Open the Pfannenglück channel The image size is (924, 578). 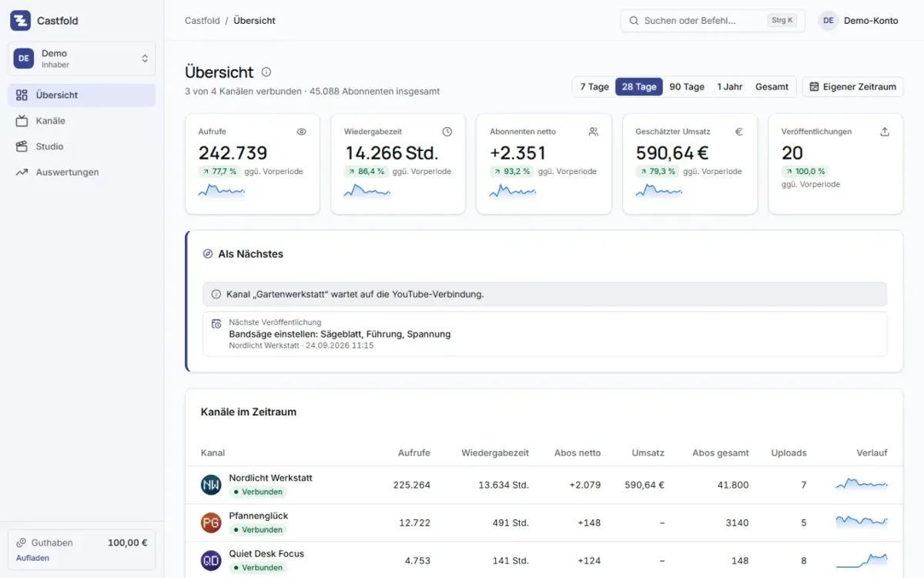pos(258,516)
